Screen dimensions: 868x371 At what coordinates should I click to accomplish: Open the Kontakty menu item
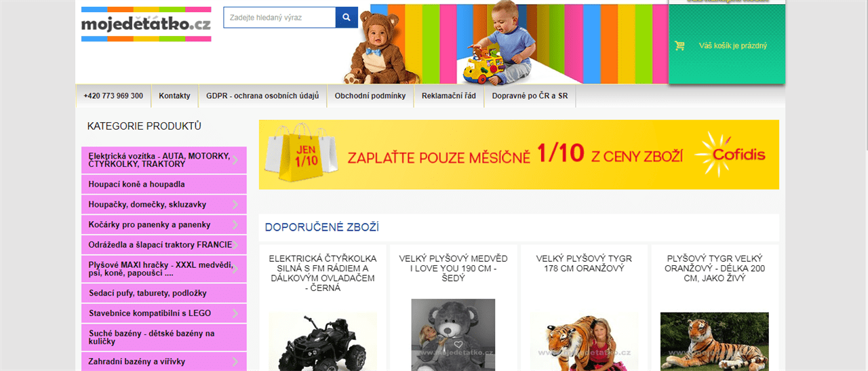[x=174, y=96]
